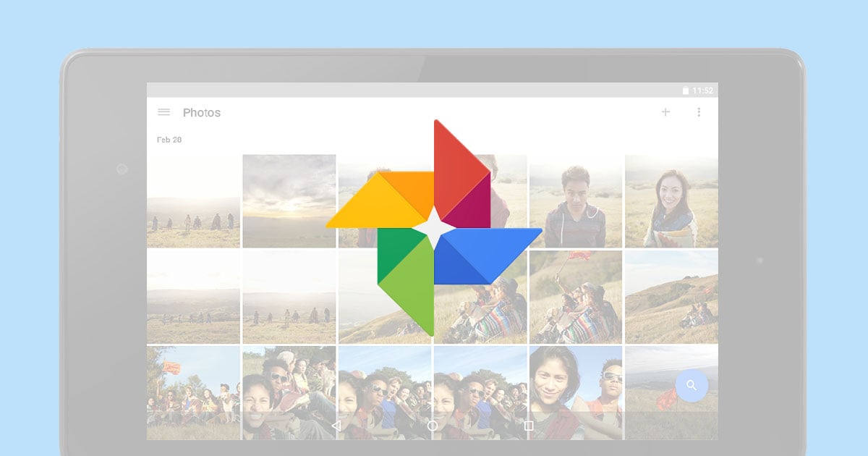Open the hamburger navigation menu
The height and width of the screenshot is (456, 868).
coord(163,112)
